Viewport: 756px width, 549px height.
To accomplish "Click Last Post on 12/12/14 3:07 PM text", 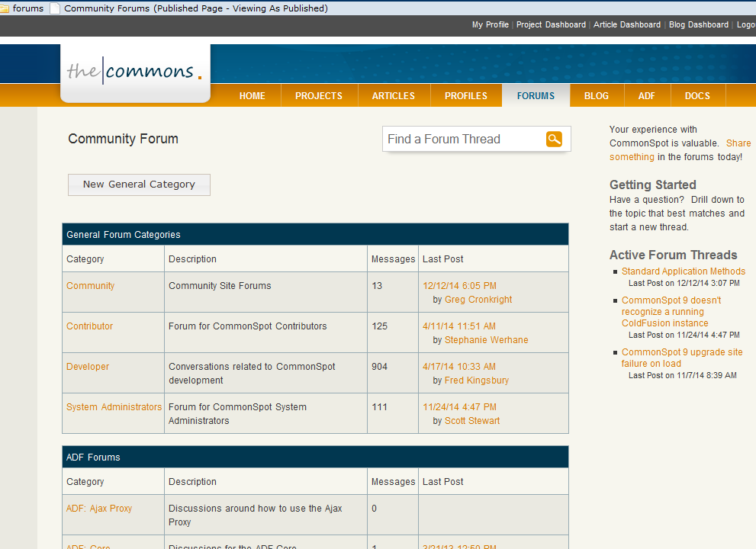I will point(684,284).
